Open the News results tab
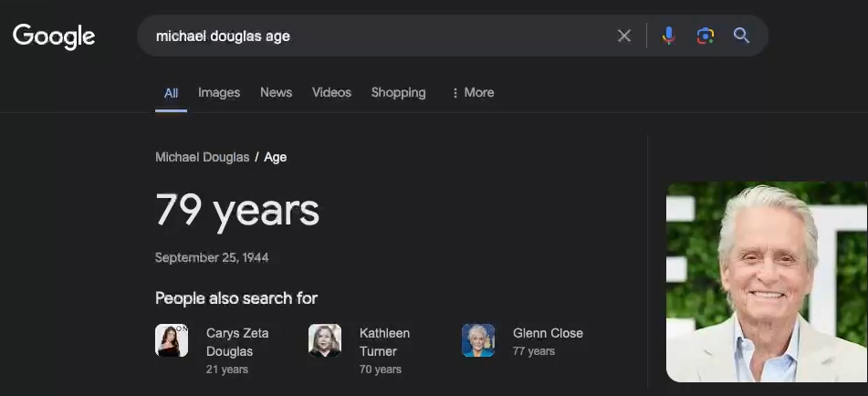 (276, 92)
